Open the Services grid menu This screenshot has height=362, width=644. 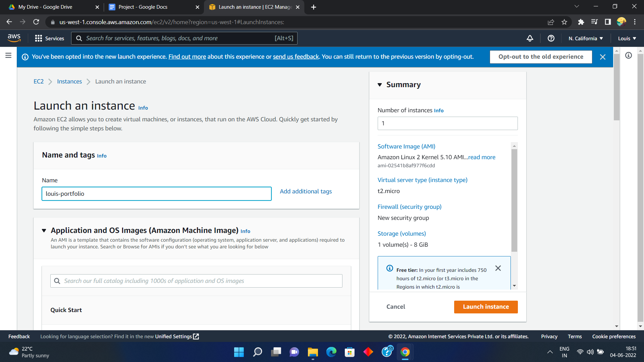(49, 38)
